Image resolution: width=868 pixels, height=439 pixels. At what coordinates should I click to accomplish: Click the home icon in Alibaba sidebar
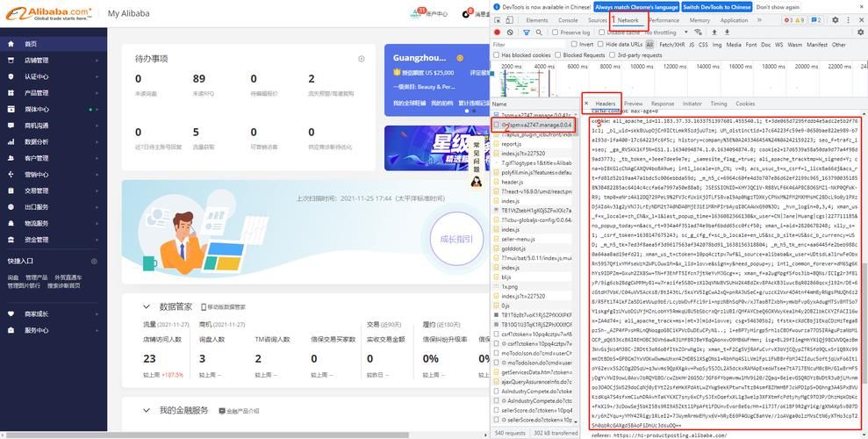(11, 44)
